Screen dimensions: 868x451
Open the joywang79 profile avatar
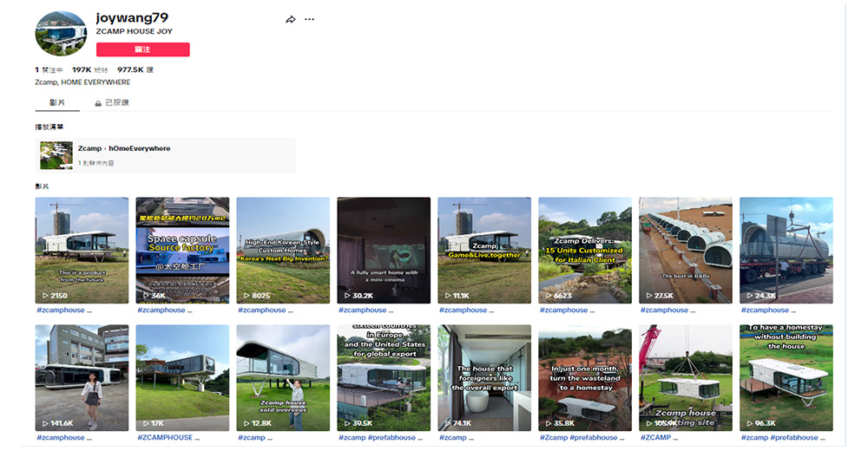click(61, 33)
